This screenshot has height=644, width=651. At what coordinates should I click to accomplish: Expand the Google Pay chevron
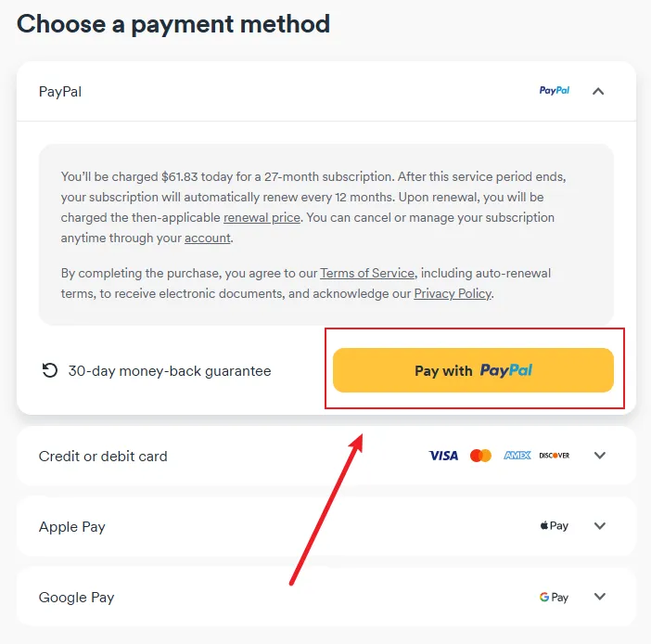[x=599, y=597]
